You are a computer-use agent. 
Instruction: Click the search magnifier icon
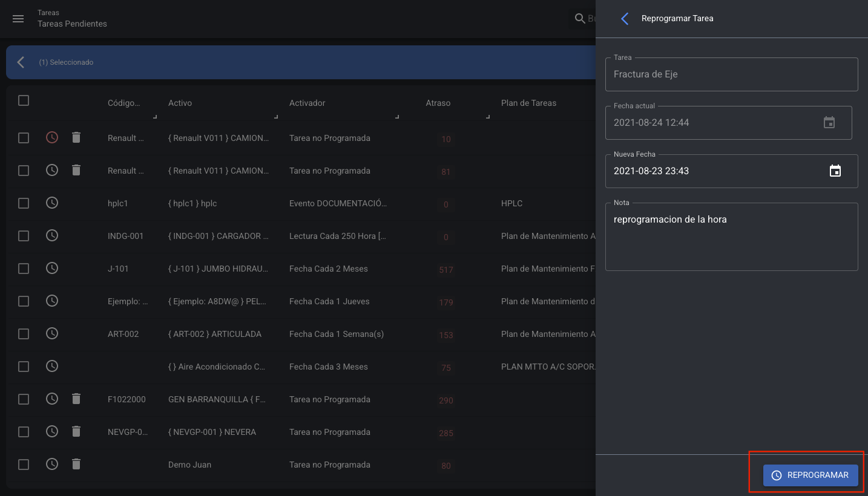580,19
